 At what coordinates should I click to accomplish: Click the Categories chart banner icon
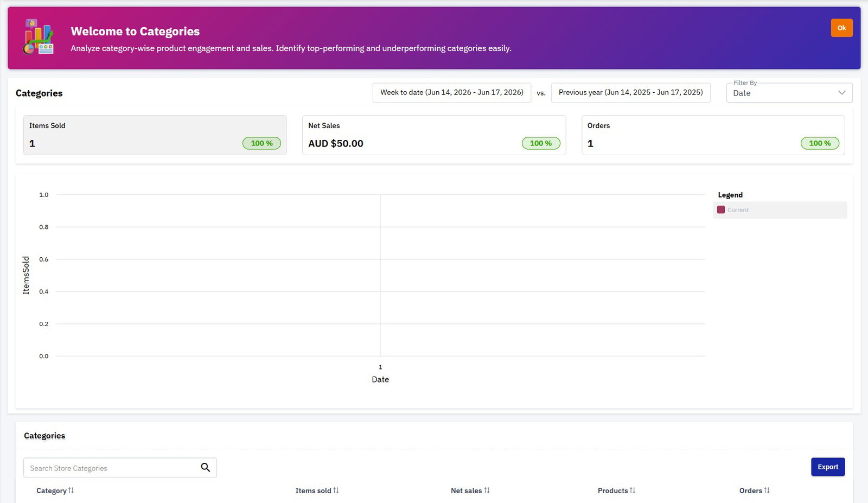(x=38, y=37)
